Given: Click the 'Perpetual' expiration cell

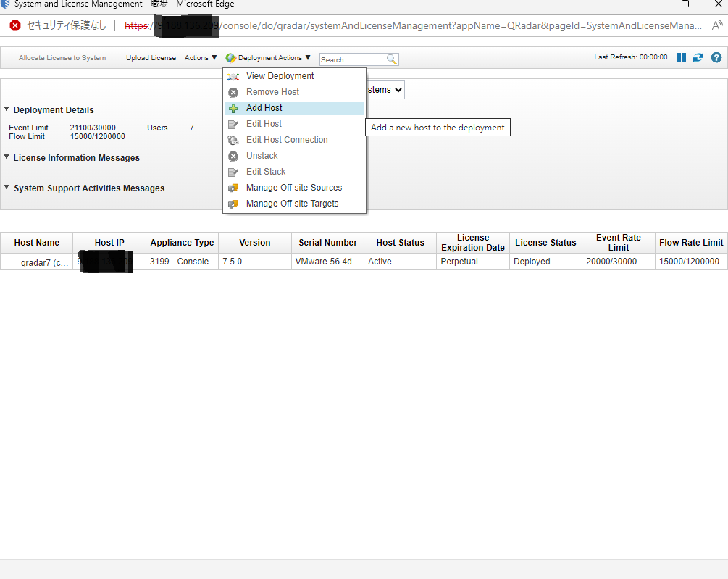Looking at the screenshot, I should tap(473, 262).
